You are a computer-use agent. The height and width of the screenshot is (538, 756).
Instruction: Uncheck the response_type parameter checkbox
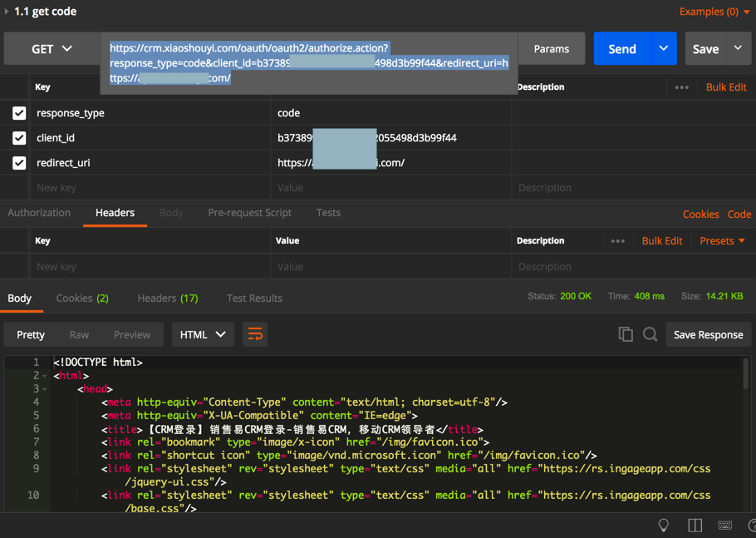click(19, 113)
